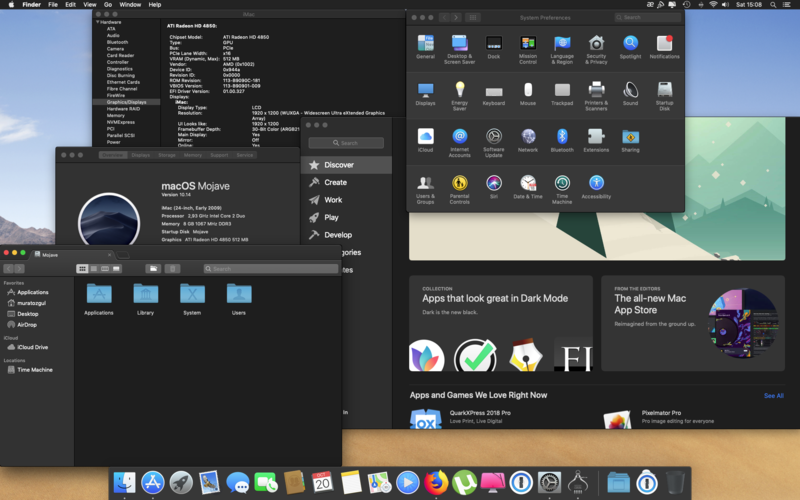Show all preferences grid button
Image resolution: width=800 pixels, height=500 pixels.
pyautogui.click(x=471, y=18)
